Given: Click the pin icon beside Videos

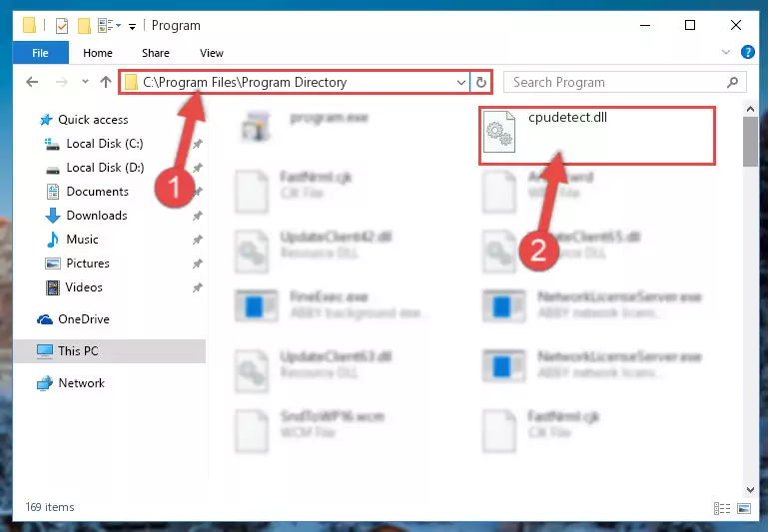Looking at the screenshot, I should 198,287.
